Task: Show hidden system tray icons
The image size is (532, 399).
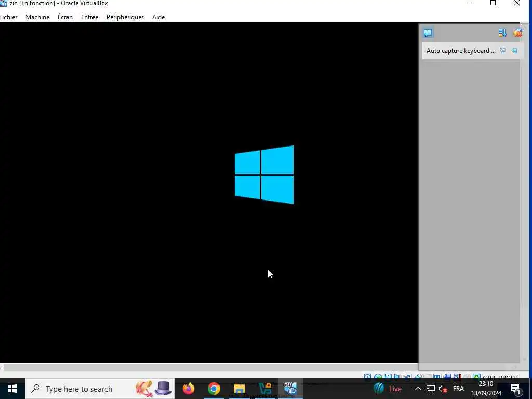Action: coord(418,389)
